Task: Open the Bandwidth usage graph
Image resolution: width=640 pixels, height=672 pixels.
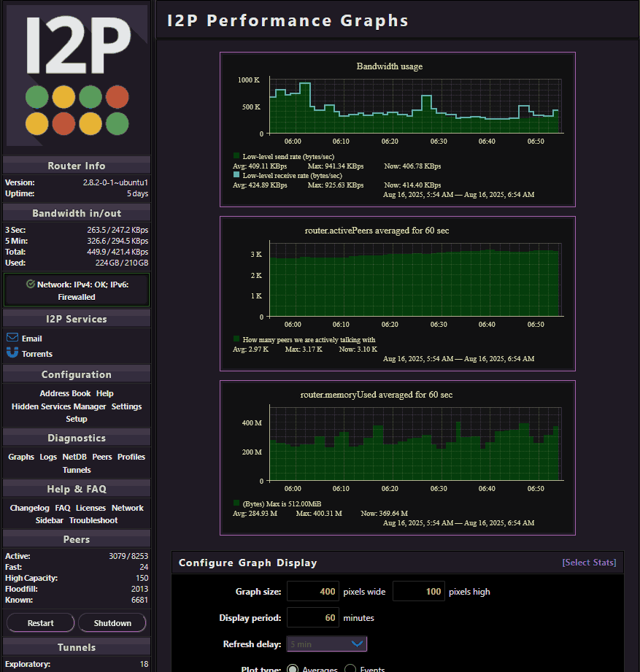Action: [x=398, y=129]
